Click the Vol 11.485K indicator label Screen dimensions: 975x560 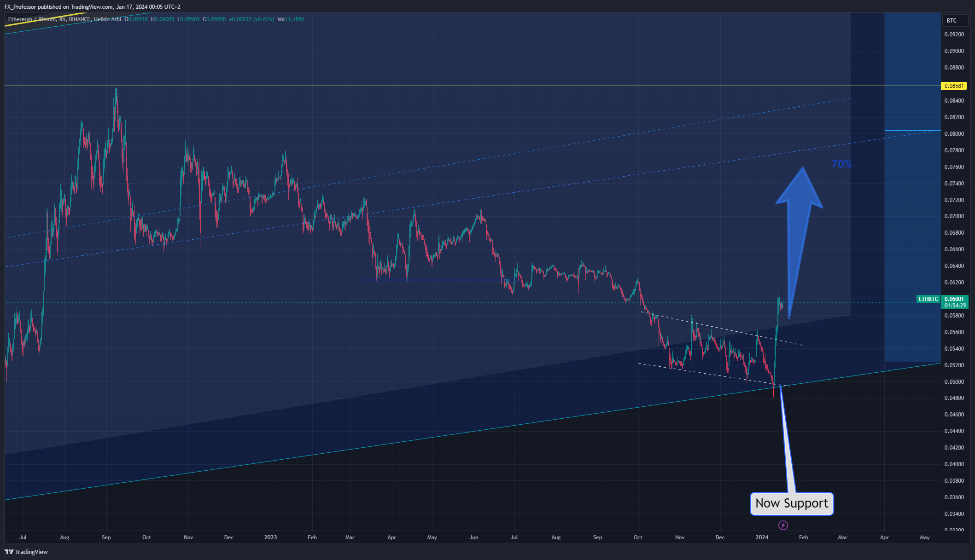[291, 19]
